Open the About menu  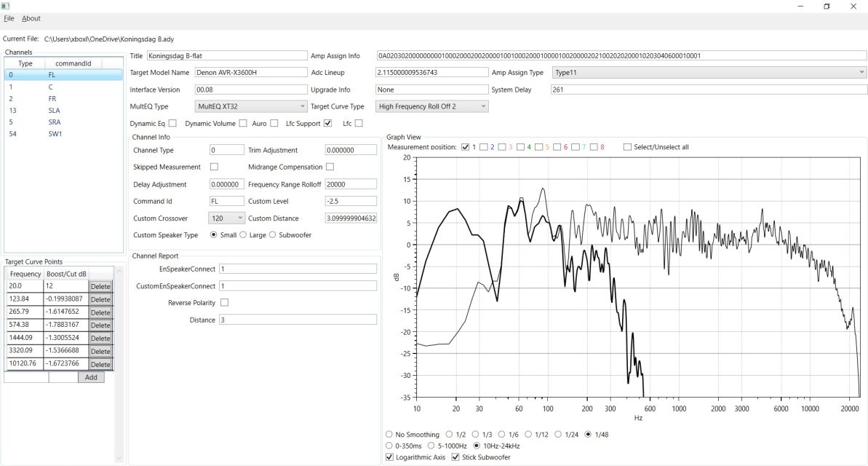pyautogui.click(x=31, y=18)
